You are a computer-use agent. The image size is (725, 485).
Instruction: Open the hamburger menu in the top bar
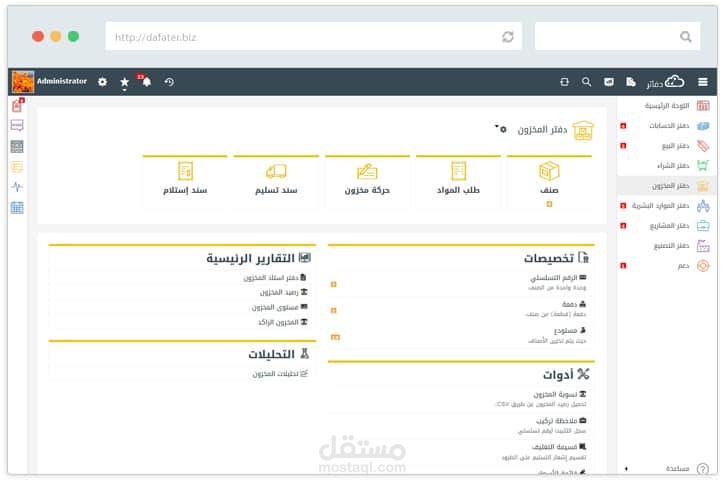pos(703,82)
